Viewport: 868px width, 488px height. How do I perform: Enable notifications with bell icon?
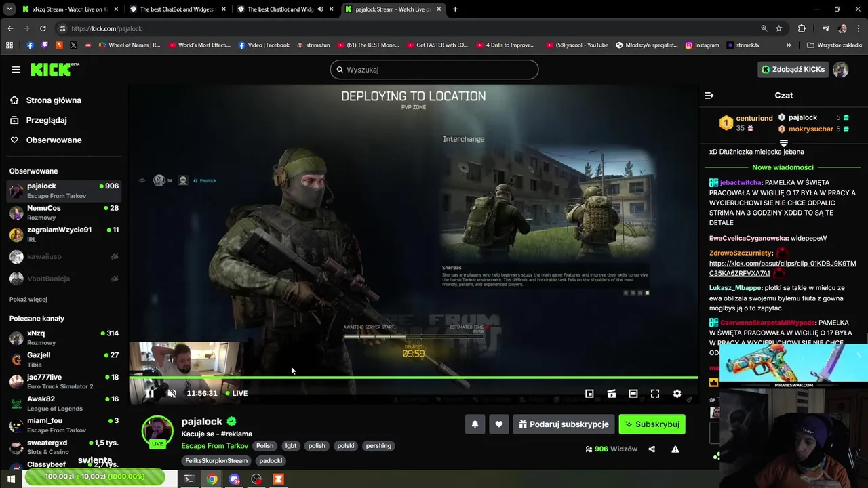click(475, 424)
